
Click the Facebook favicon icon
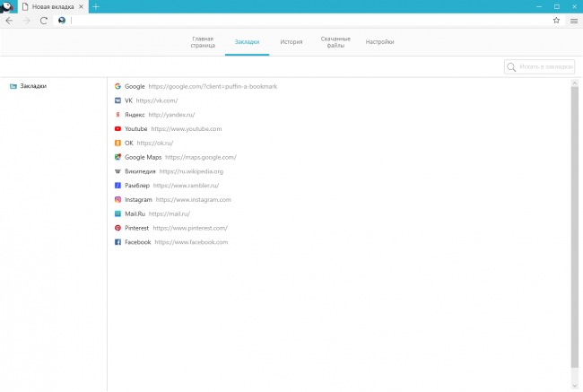tap(117, 242)
